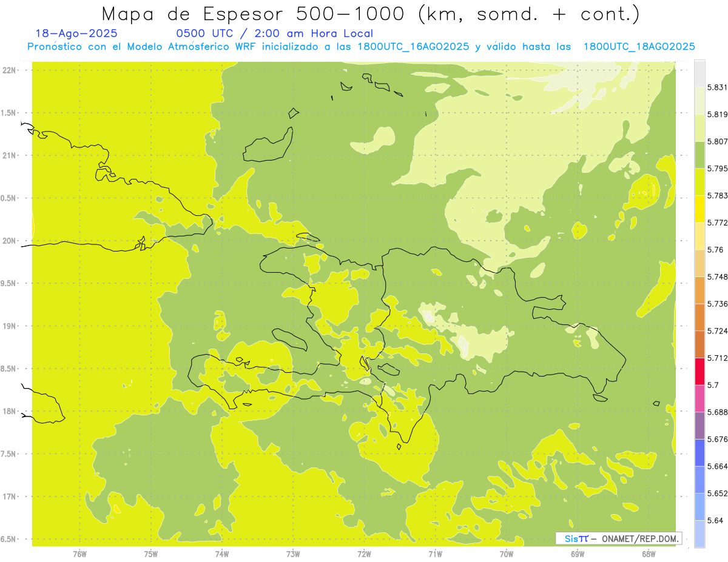Click the 76W longitude axis label

coord(80,554)
